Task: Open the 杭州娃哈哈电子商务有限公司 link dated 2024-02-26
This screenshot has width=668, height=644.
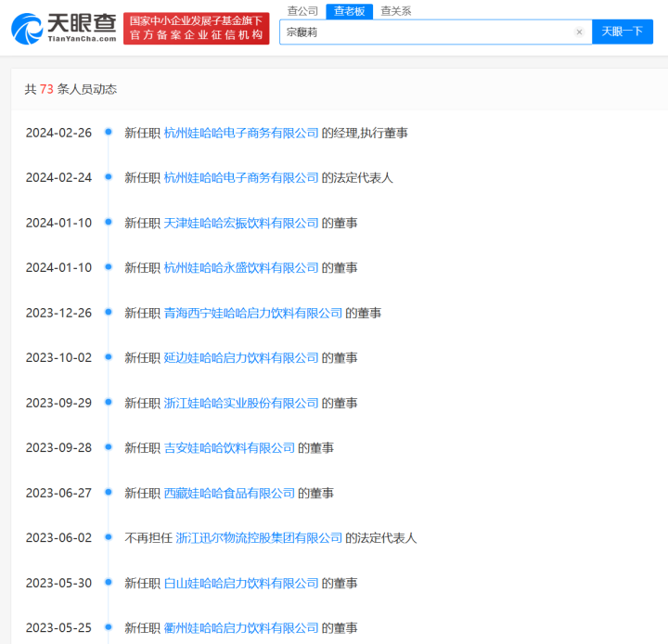Action: click(x=241, y=133)
